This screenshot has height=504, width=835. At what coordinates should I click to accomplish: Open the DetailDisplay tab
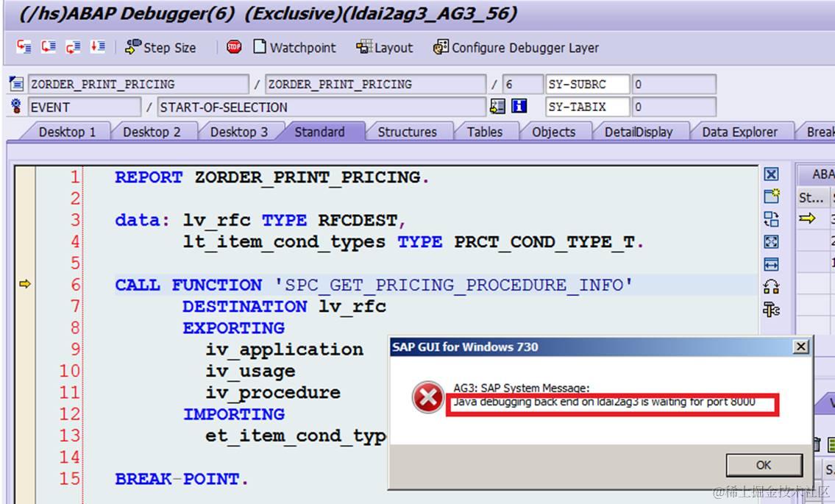(639, 132)
